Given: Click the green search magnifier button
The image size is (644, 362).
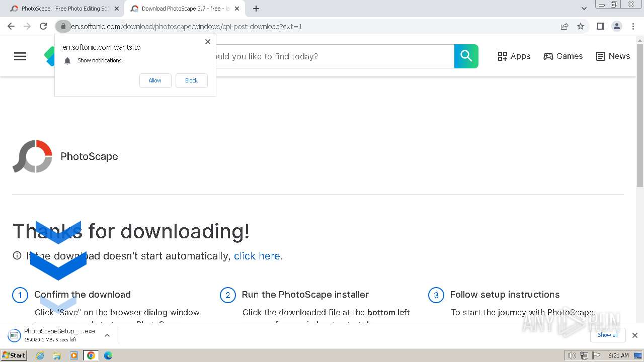Looking at the screenshot, I should (466, 56).
